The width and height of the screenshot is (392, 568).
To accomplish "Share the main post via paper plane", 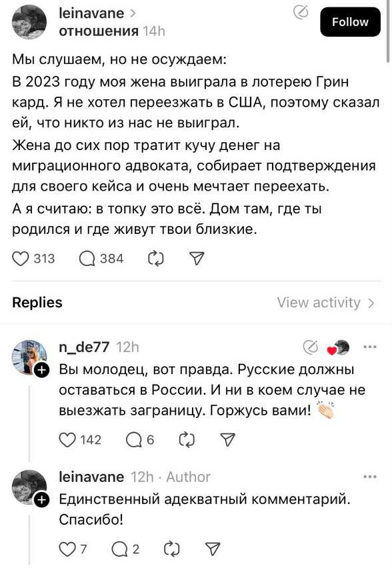I will click(x=197, y=259).
